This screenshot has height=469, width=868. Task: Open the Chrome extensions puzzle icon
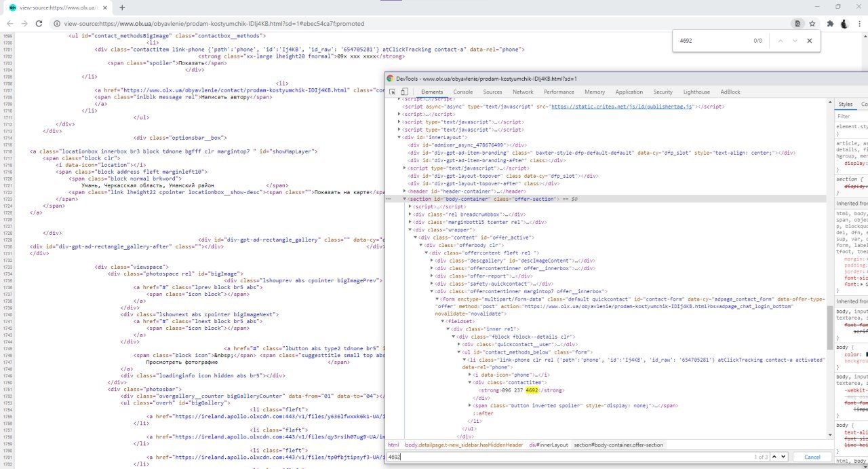click(x=830, y=23)
